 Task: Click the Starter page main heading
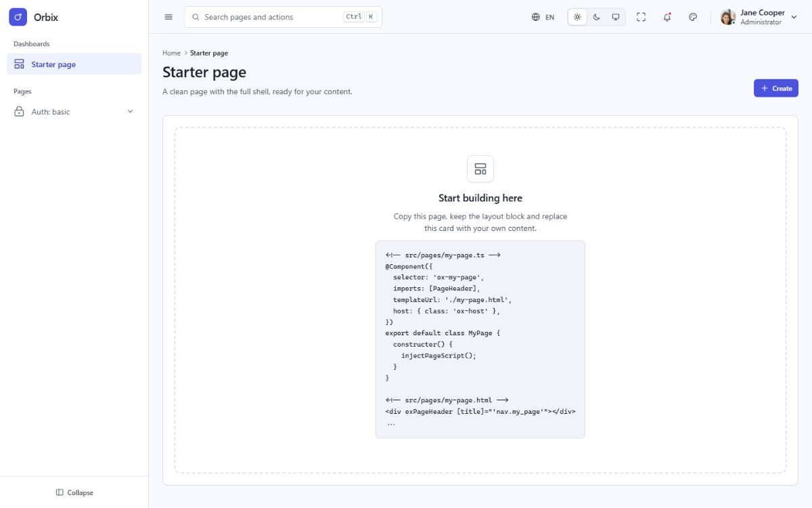coord(204,72)
